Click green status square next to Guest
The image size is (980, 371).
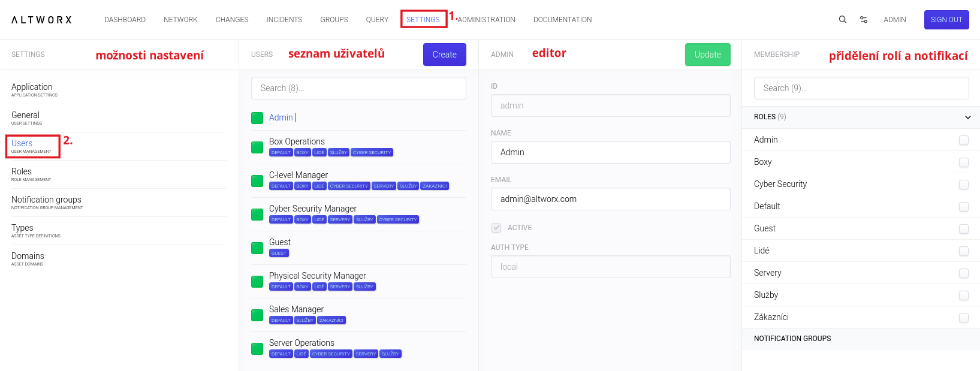(x=257, y=248)
